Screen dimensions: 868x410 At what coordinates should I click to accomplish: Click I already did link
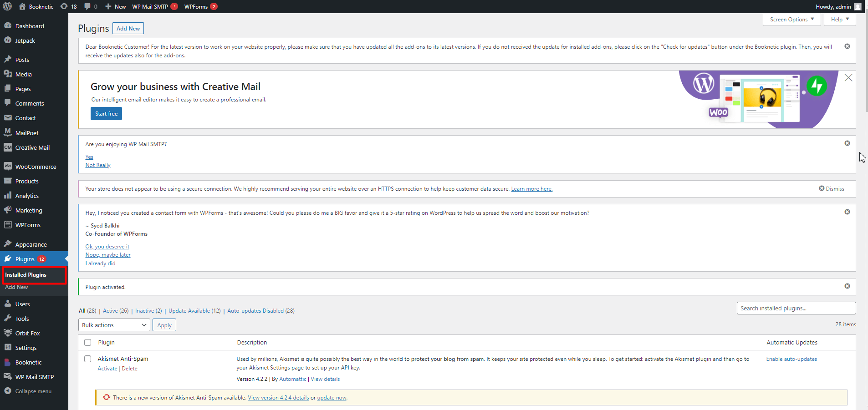[x=100, y=263]
